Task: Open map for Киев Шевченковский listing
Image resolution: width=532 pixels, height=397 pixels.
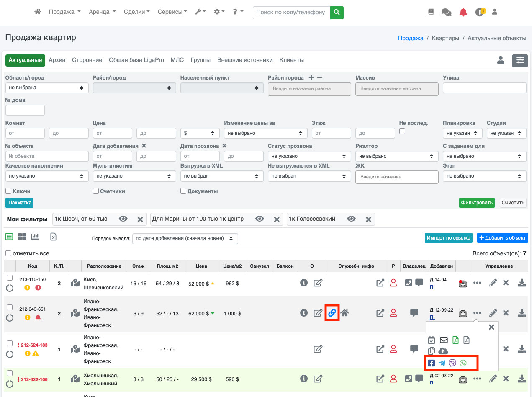Action: pyautogui.click(x=75, y=283)
